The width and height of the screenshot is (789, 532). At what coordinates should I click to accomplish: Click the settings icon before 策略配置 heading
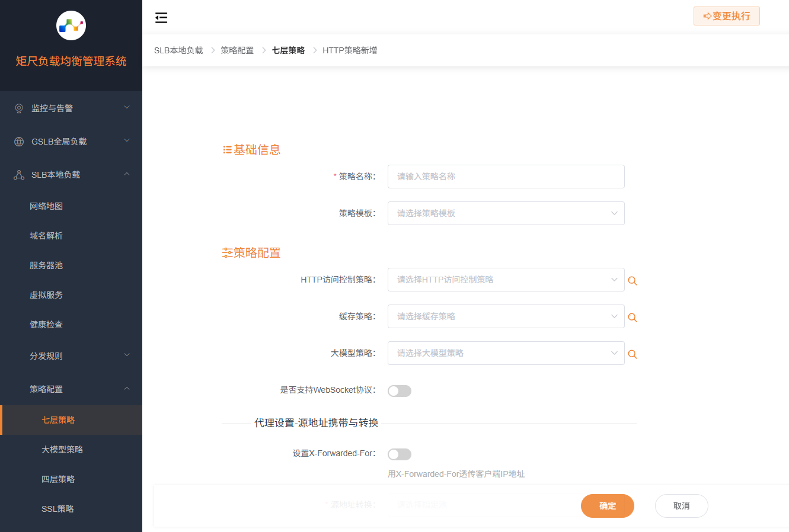pyautogui.click(x=226, y=252)
